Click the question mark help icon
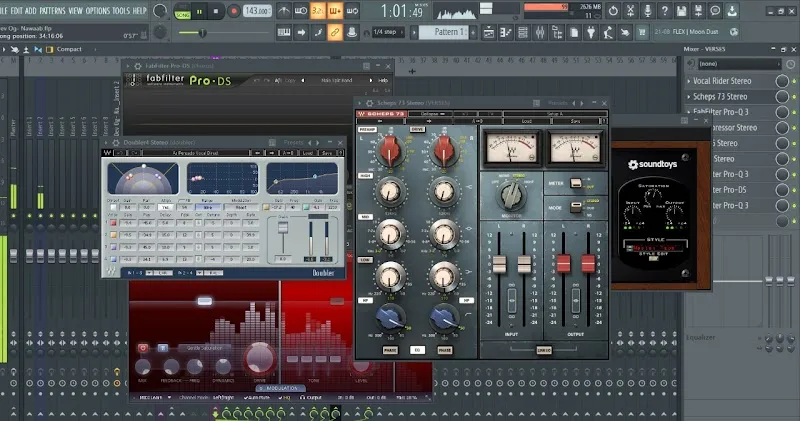Image resolution: width=800 pixels, height=421 pixels. coord(664,11)
